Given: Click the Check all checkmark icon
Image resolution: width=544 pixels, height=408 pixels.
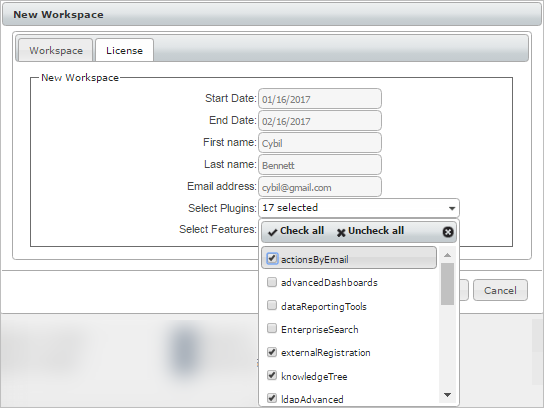Looking at the screenshot, I should (x=272, y=232).
